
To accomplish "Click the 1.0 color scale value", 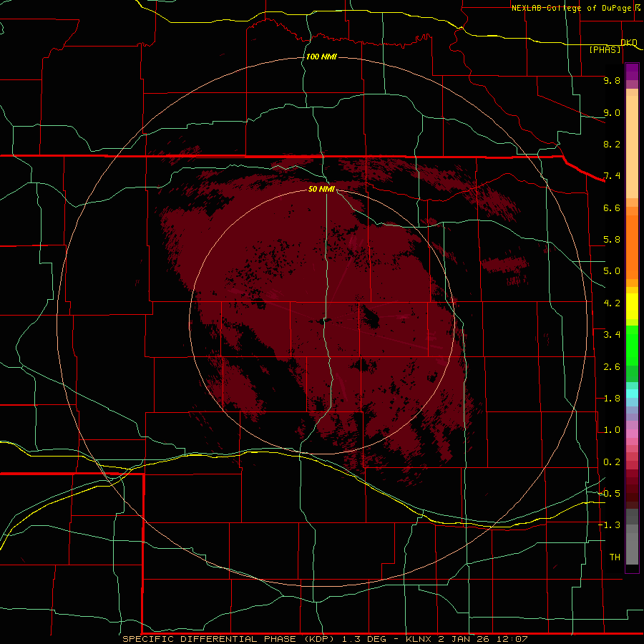I will point(612,430).
